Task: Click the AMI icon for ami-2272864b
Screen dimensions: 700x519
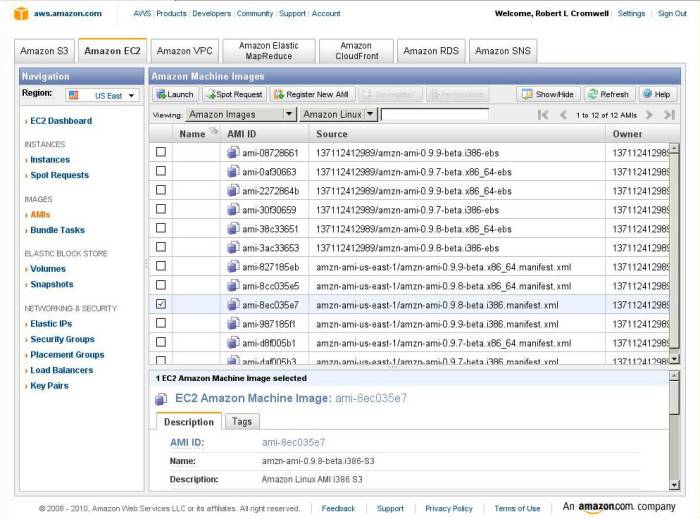Action: pyautogui.click(x=233, y=191)
